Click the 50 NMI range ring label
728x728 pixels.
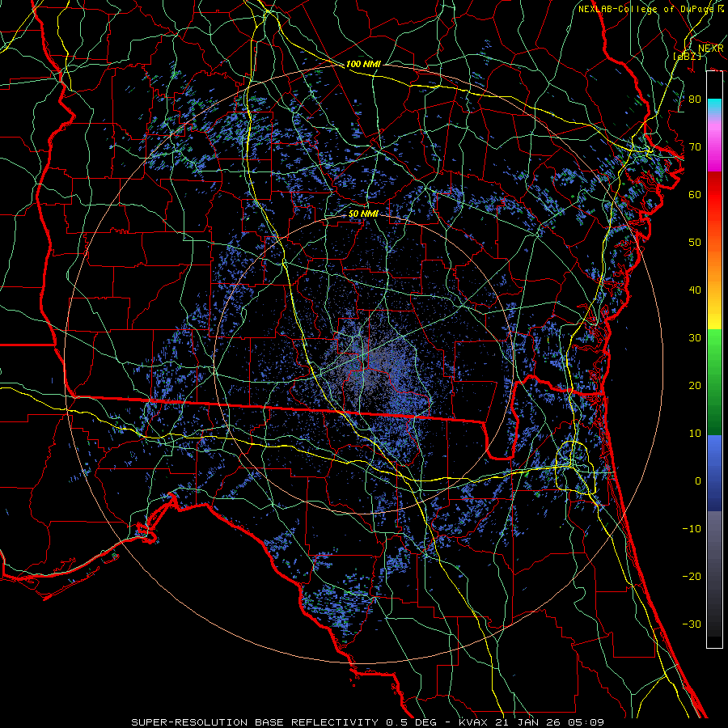pos(363,214)
